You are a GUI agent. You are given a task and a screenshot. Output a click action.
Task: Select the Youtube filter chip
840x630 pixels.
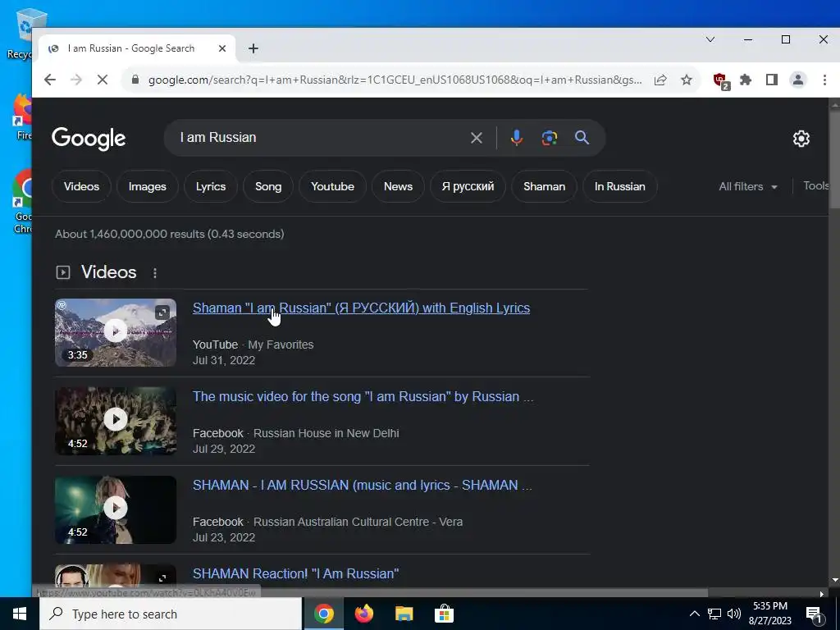333,186
